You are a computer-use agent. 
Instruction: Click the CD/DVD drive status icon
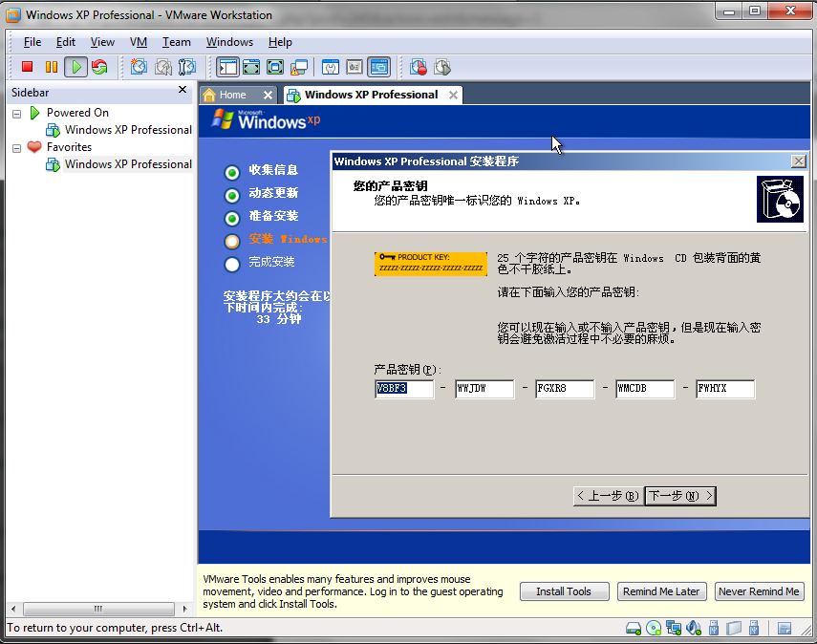click(x=654, y=628)
